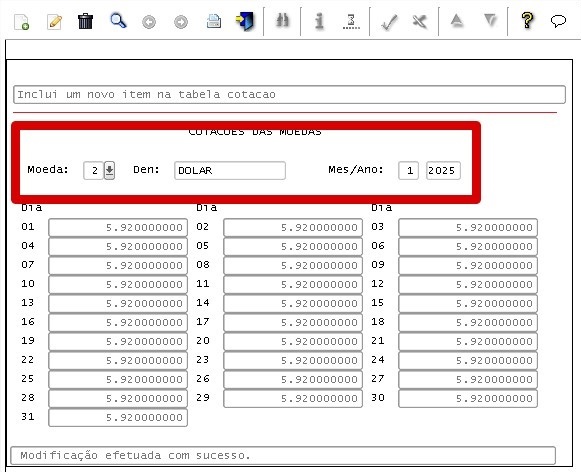The width and height of the screenshot is (581, 472).
Task: Click the rate field for day 29
Action: 293,399
